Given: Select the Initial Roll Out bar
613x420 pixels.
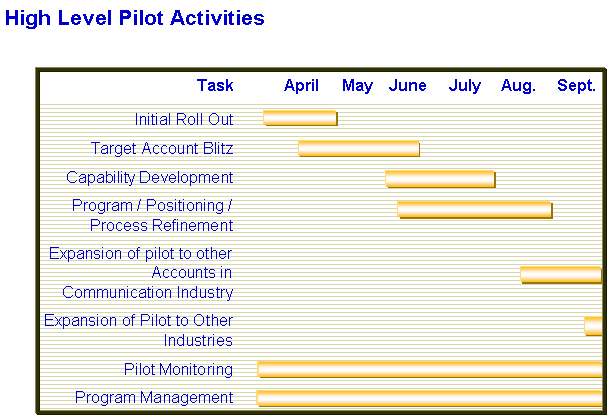Looking at the screenshot, I should (300, 118).
